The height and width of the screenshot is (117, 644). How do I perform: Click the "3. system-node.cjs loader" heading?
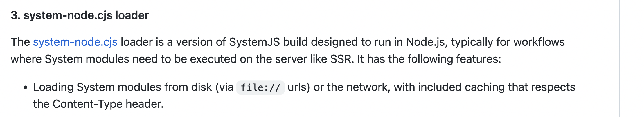tap(80, 15)
